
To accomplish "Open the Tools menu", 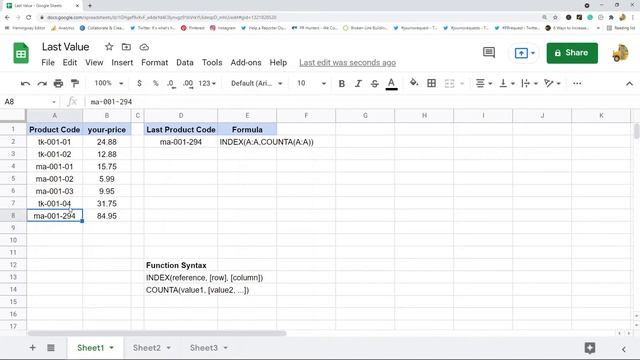I will click(x=212, y=62).
